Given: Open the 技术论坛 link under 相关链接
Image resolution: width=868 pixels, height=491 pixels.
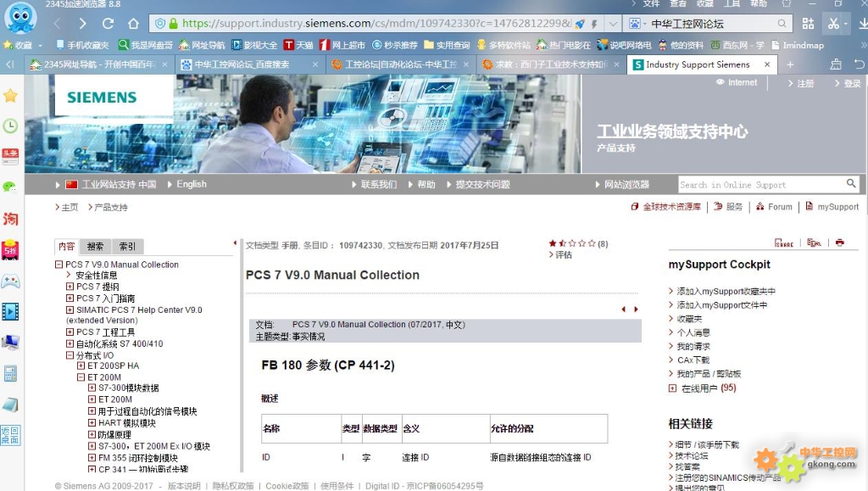Looking at the screenshot, I should (x=692, y=455).
